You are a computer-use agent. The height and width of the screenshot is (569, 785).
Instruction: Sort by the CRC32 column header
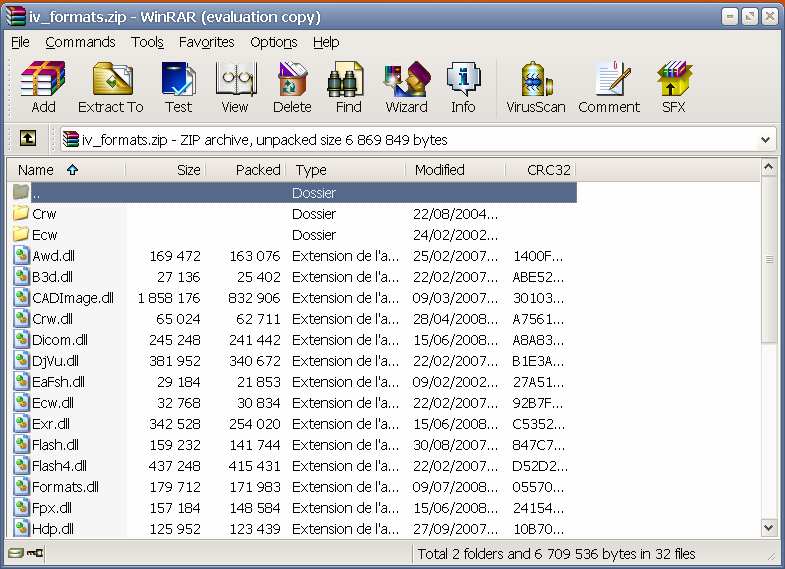[541, 170]
